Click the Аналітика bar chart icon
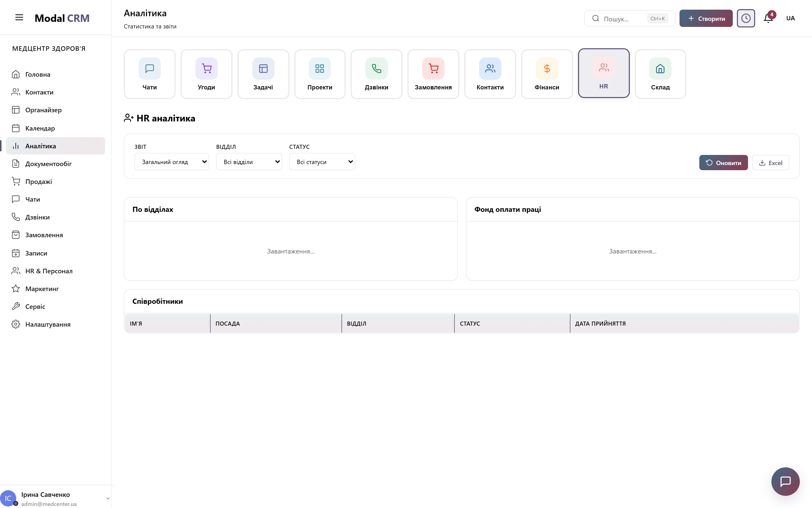This screenshot has width=812, height=508. click(16, 146)
